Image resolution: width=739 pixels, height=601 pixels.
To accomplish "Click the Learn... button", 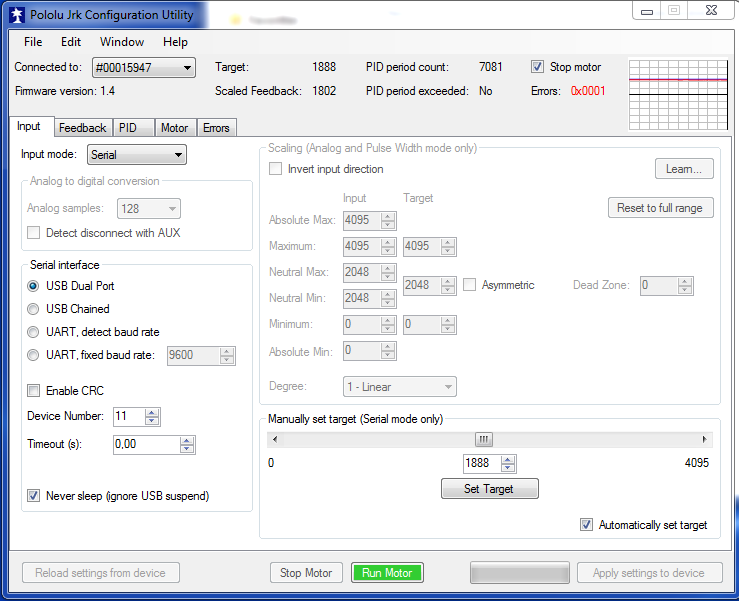I will pos(684,169).
